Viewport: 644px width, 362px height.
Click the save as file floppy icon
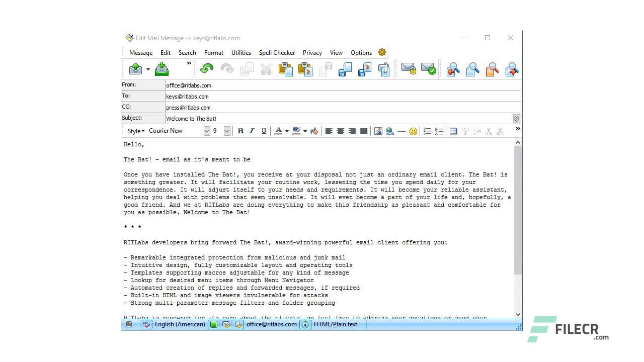pyautogui.click(x=345, y=69)
